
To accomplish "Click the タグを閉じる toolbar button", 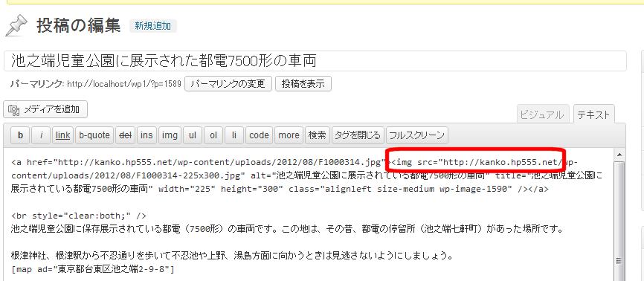I will click(x=357, y=135).
